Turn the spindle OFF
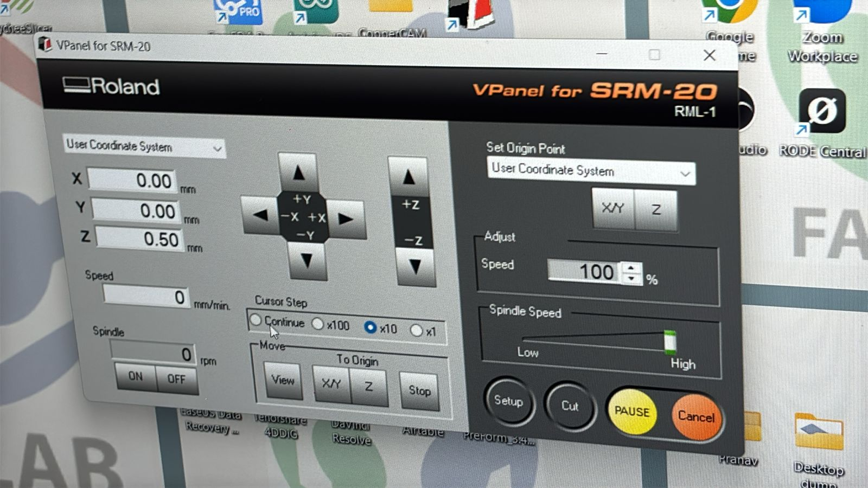The image size is (868, 488). pyautogui.click(x=176, y=379)
